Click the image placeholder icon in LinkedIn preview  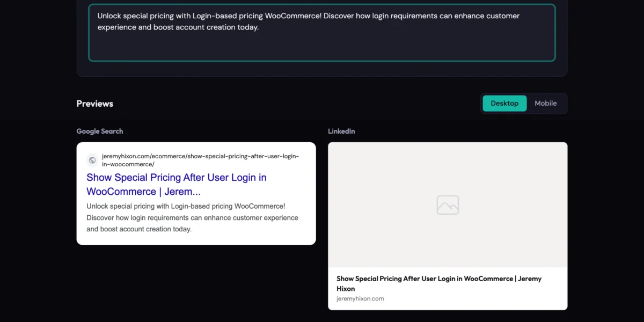[x=448, y=205]
